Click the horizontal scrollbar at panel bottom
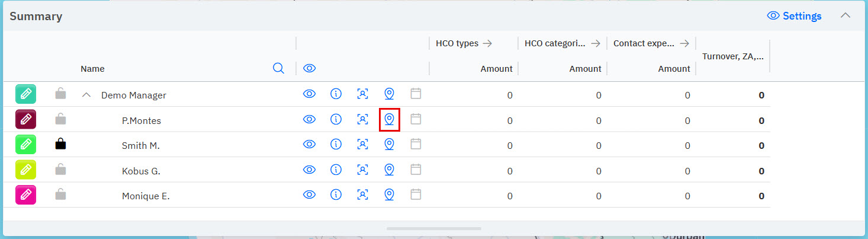Viewport: 868px width, 239px height. (433, 228)
